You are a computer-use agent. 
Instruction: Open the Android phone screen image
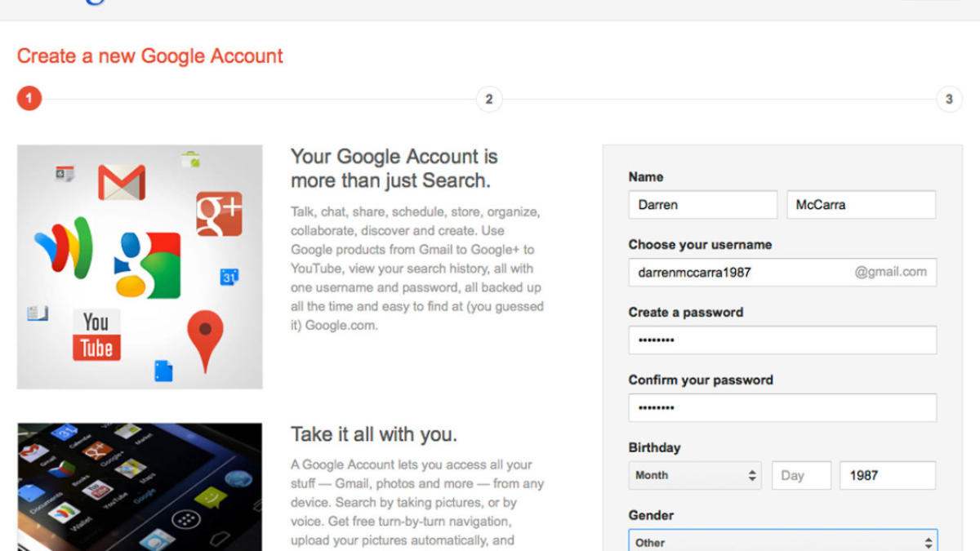click(140, 487)
